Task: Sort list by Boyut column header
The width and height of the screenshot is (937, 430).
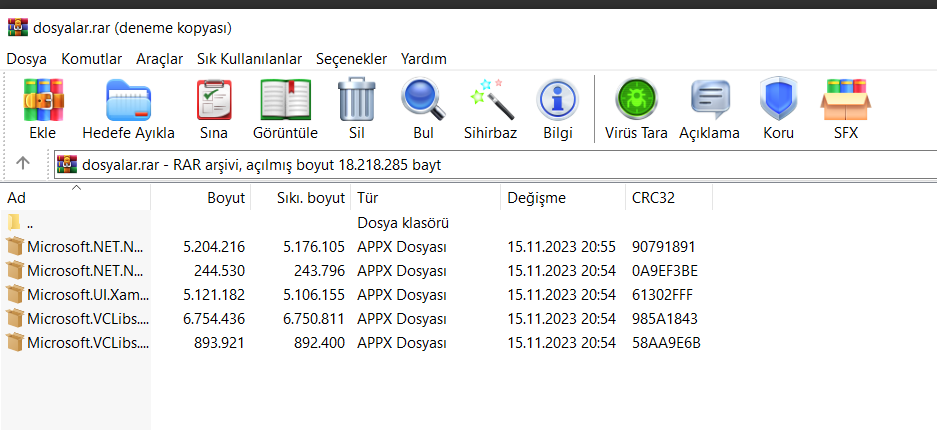Action: click(x=225, y=198)
